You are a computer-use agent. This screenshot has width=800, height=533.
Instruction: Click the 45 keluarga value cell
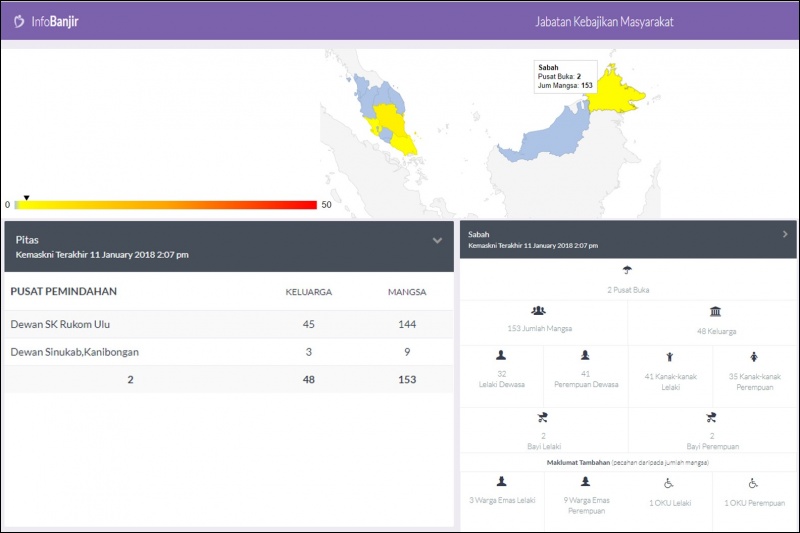click(x=309, y=324)
